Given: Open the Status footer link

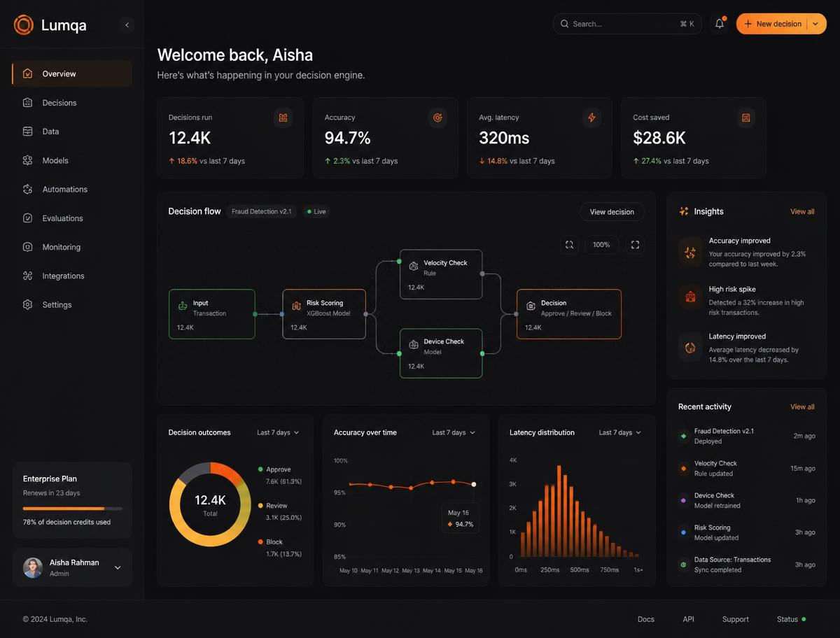Looking at the screenshot, I should pyautogui.click(x=791, y=619).
